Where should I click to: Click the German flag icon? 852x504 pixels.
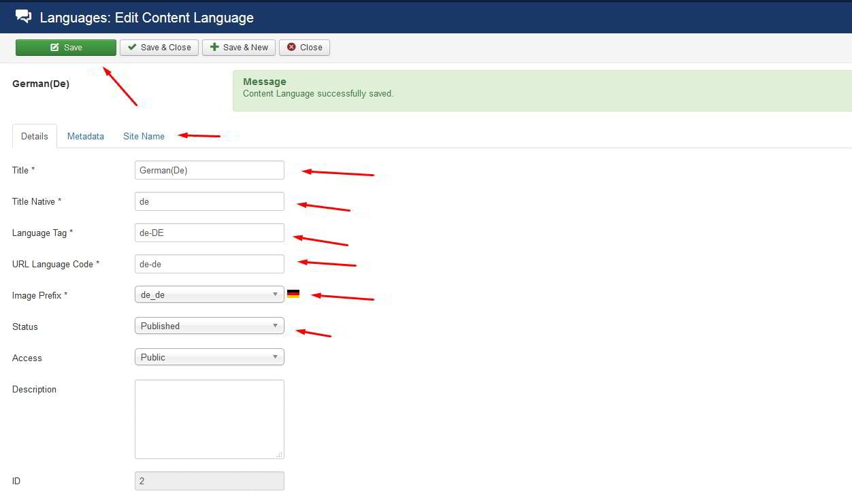(293, 295)
